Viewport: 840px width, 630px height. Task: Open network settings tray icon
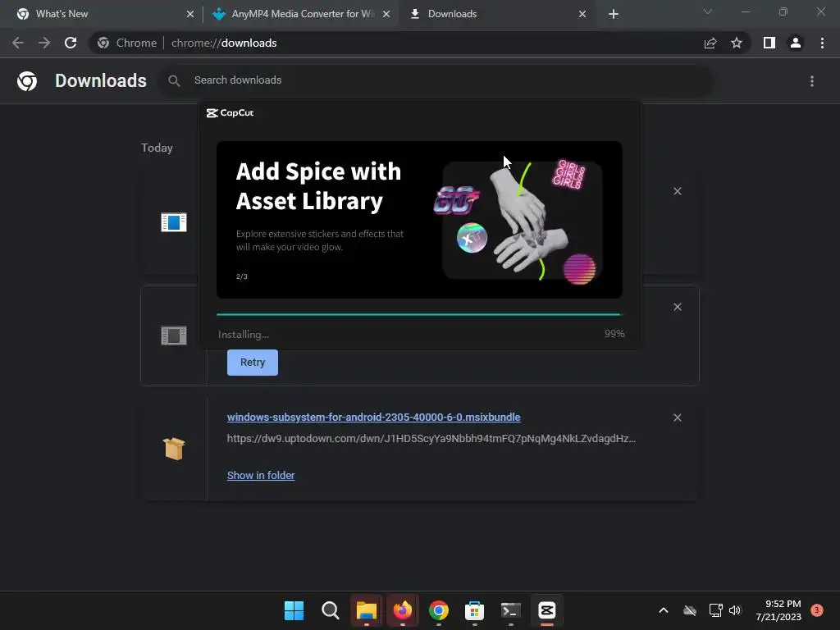[715, 610]
